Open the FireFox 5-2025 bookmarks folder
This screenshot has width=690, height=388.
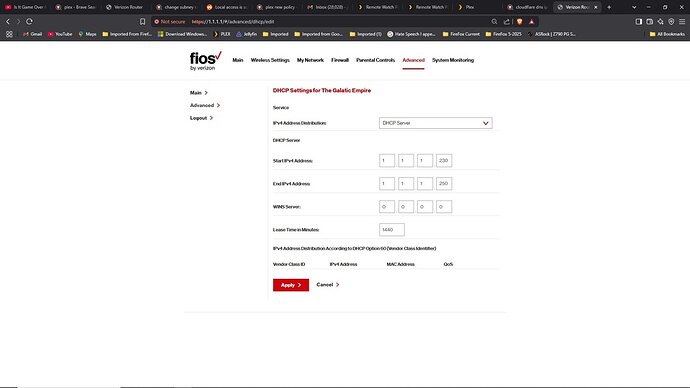pos(503,34)
